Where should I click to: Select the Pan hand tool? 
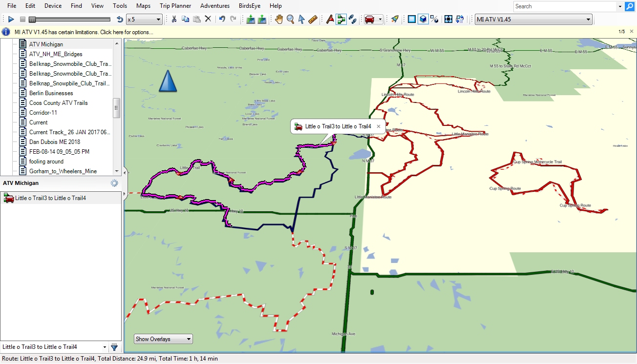point(278,19)
